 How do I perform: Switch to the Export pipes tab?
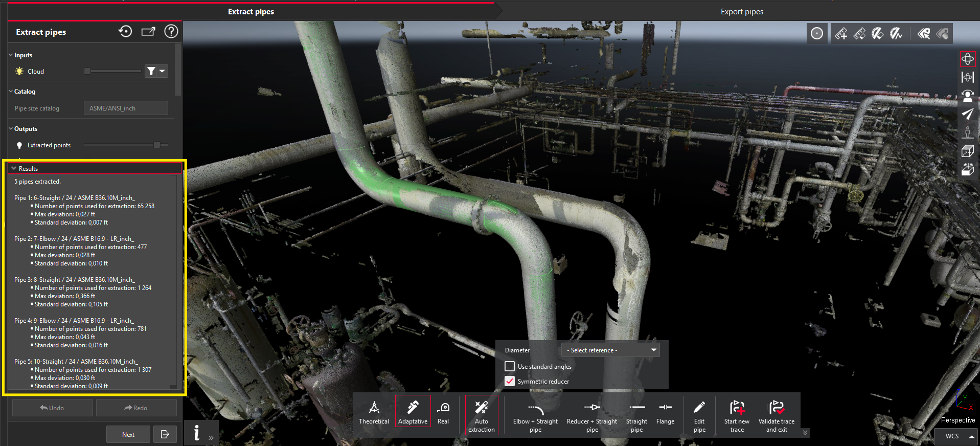[x=741, y=12]
